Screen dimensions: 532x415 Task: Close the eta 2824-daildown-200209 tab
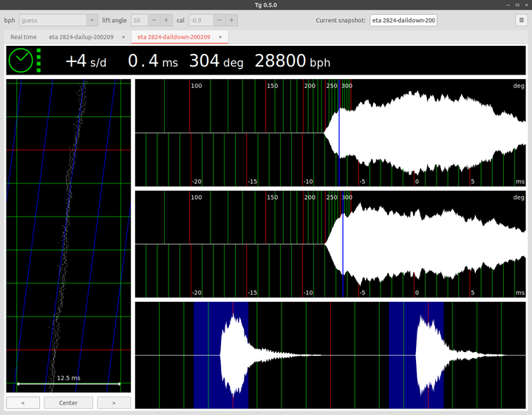point(220,37)
